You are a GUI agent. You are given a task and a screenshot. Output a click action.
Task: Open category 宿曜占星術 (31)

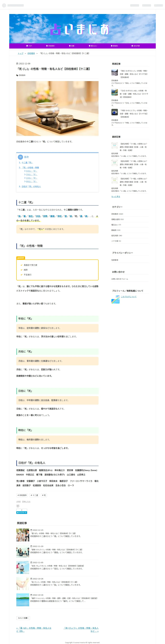pyautogui.click(x=117, y=220)
